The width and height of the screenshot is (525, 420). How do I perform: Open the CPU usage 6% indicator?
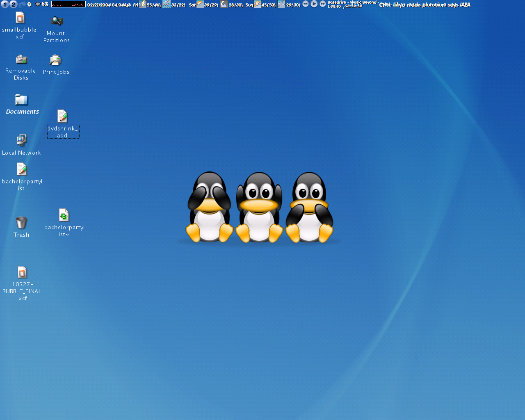42,4
